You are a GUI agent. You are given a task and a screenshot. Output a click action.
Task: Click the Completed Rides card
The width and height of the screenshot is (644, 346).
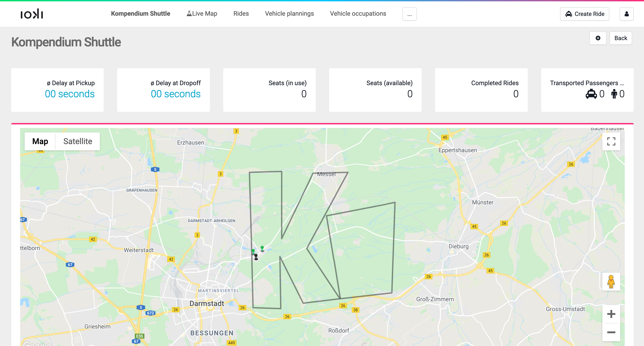pos(481,90)
